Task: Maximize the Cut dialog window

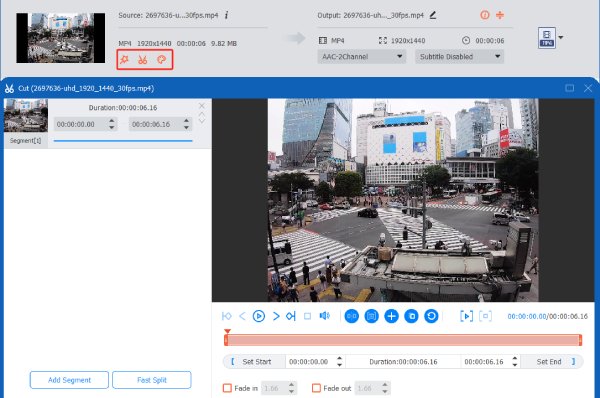Action: click(569, 88)
